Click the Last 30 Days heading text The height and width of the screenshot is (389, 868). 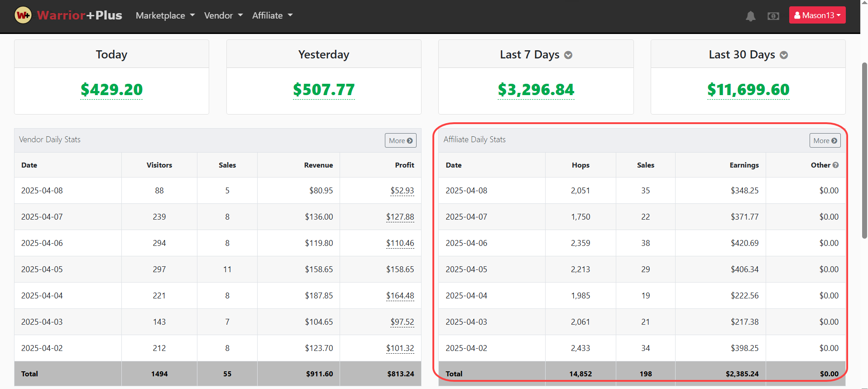[x=742, y=55]
